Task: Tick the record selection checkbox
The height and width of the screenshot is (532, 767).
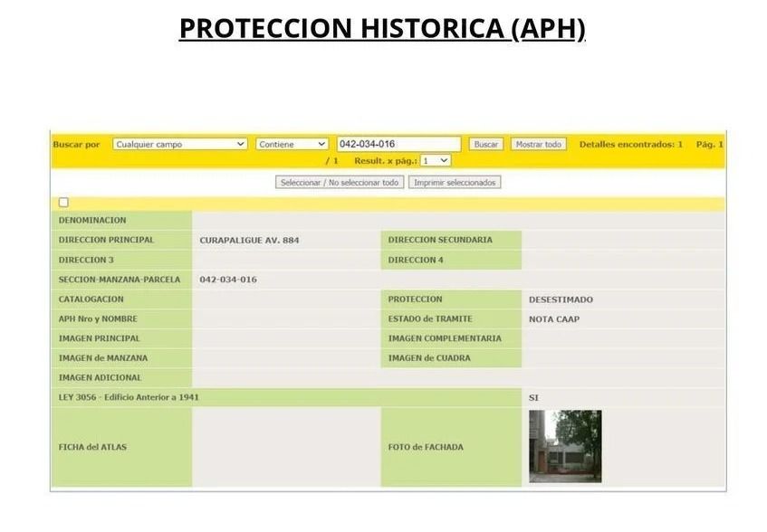Action: (63, 203)
